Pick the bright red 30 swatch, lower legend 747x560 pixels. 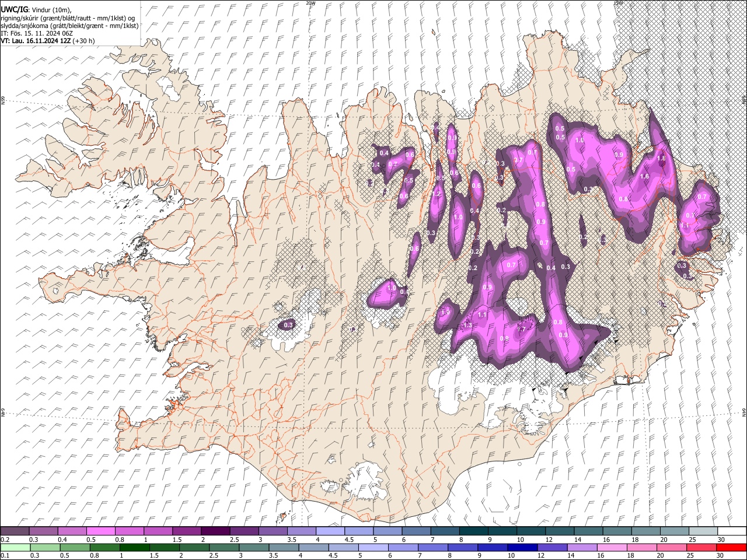(731, 547)
